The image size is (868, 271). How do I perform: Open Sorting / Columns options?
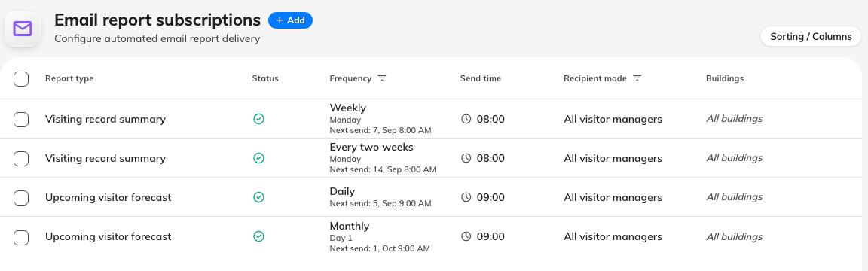click(811, 36)
